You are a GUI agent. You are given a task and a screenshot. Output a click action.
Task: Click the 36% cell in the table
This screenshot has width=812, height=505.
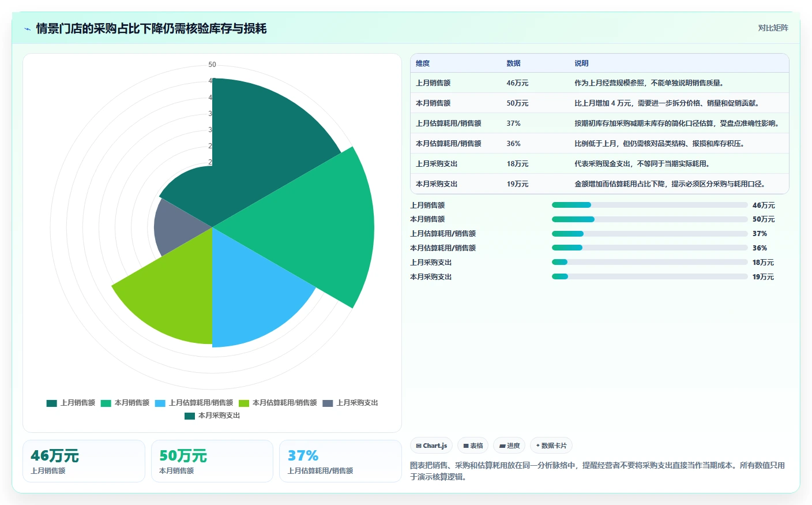click(513, 144)
